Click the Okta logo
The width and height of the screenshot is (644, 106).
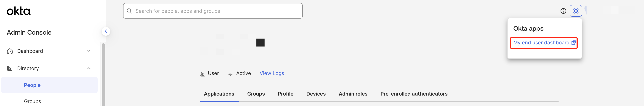coord(18,11)
